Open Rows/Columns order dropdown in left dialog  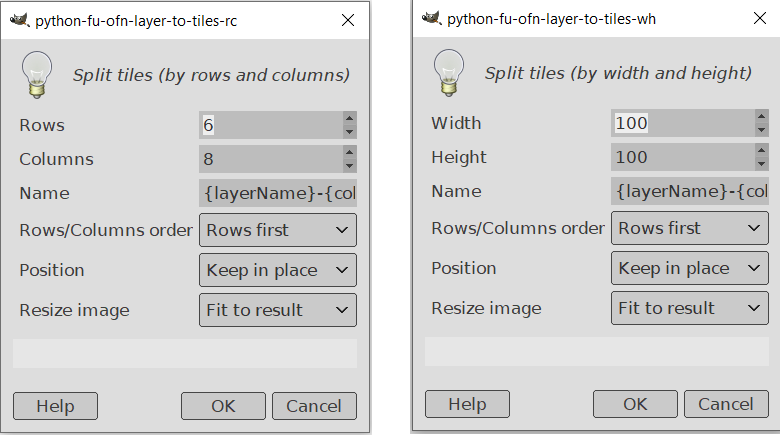pos(277,230)
